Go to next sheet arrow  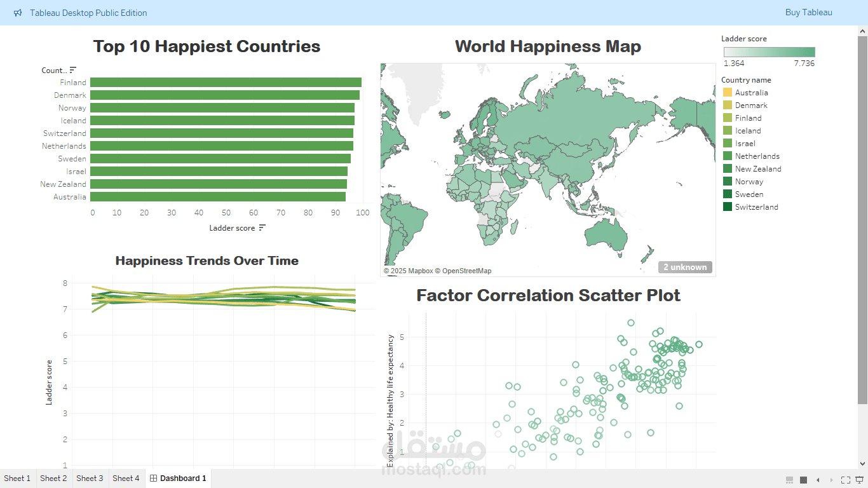(832, 480)
